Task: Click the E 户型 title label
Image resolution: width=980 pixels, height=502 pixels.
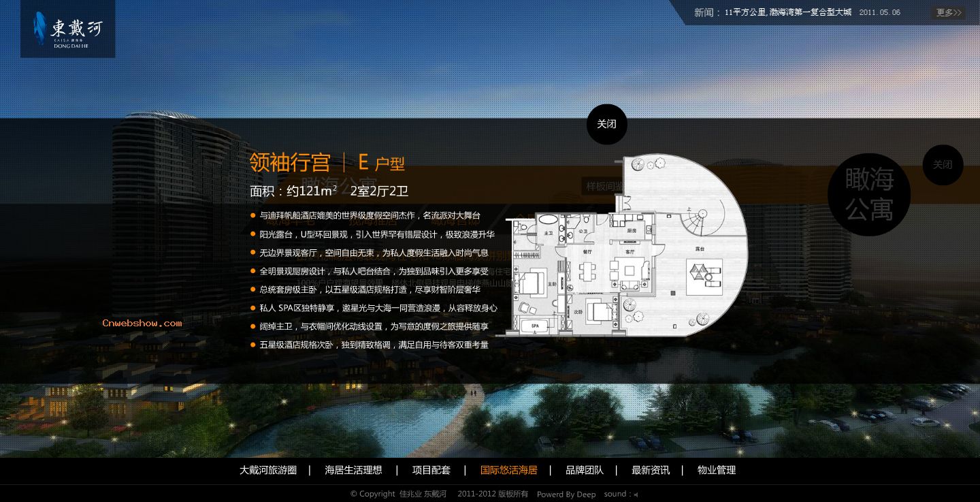Action: (381, 163)
